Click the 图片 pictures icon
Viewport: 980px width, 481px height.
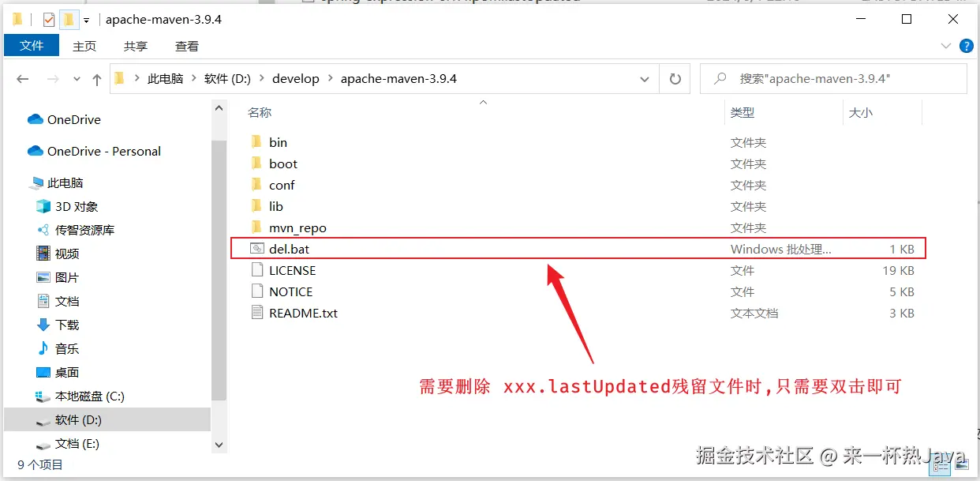click(x=43, y=277)
